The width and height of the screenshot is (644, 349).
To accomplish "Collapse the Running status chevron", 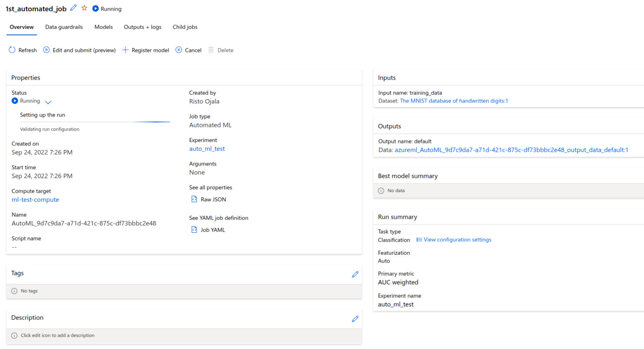I will coord(48,102).
